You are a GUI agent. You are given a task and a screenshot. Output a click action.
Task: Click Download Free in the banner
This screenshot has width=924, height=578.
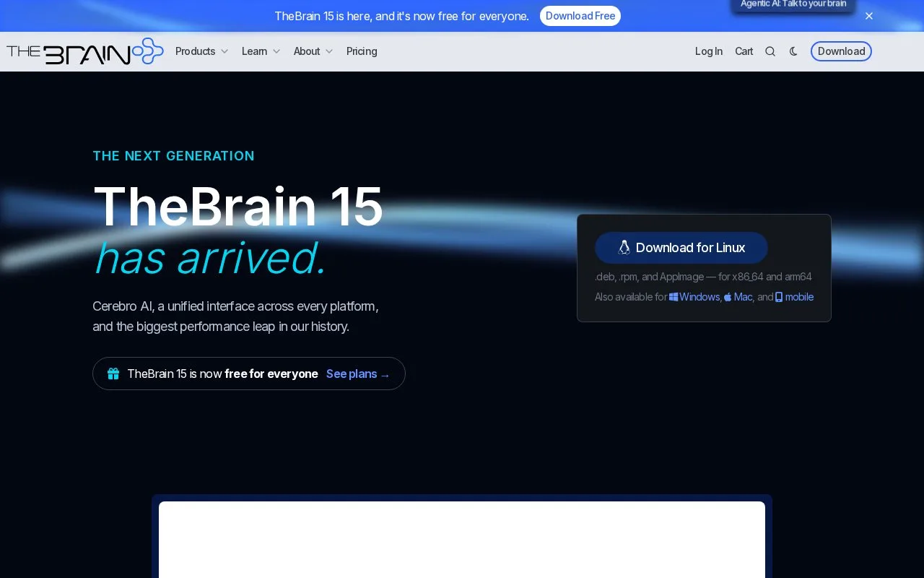(x=580, y=16)
